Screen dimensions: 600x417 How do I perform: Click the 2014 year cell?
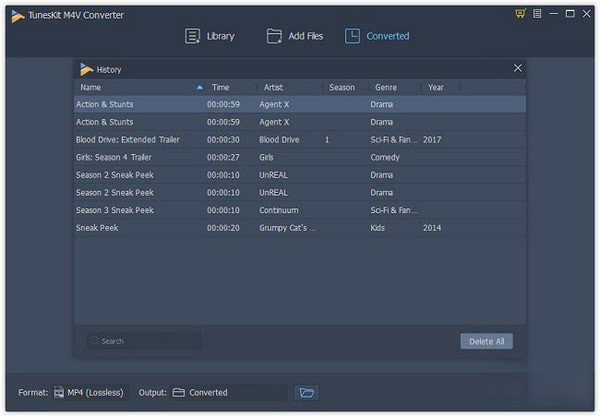click(432, 228)
